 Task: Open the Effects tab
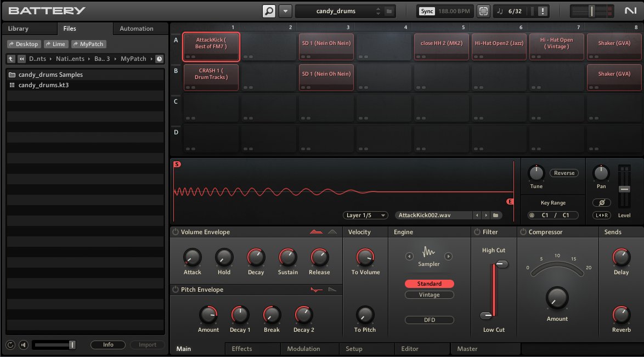coord(241,349)
